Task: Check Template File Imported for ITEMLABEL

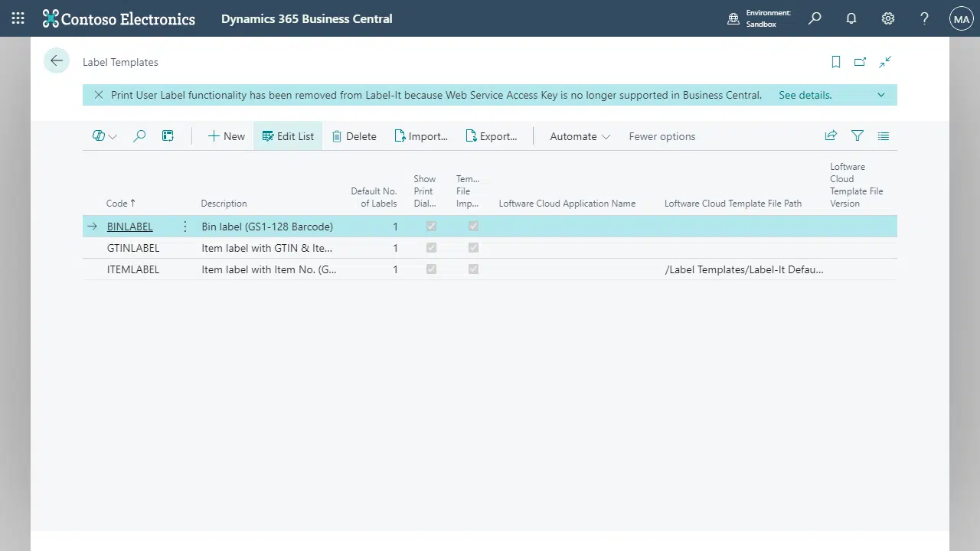Action: [473, 269]
